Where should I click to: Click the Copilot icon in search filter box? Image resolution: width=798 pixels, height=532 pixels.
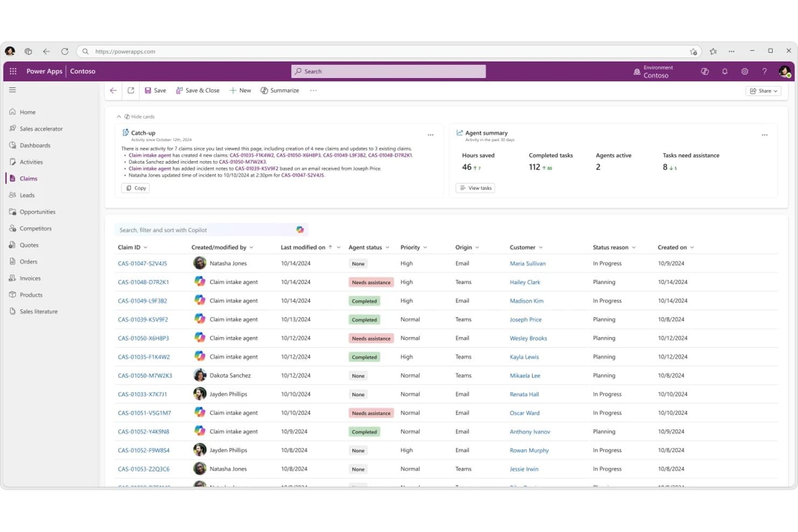(x=300, y=230)
